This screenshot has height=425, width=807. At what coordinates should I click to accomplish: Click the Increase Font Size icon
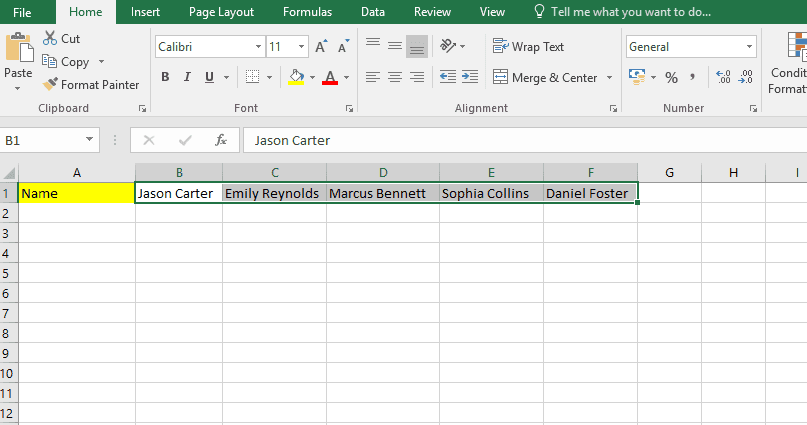click(x=321, y=47)
